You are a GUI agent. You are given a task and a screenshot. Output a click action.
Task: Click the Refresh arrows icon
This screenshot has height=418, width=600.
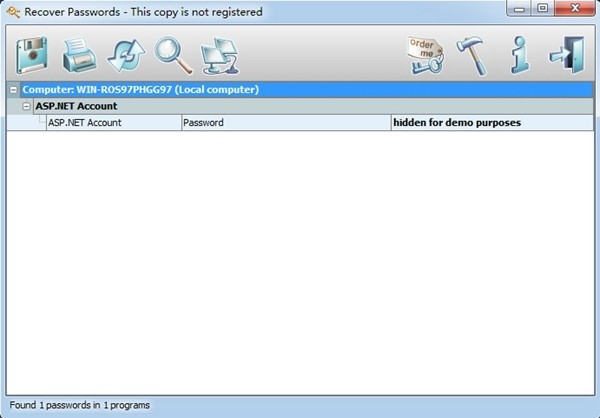coord(126,56)
